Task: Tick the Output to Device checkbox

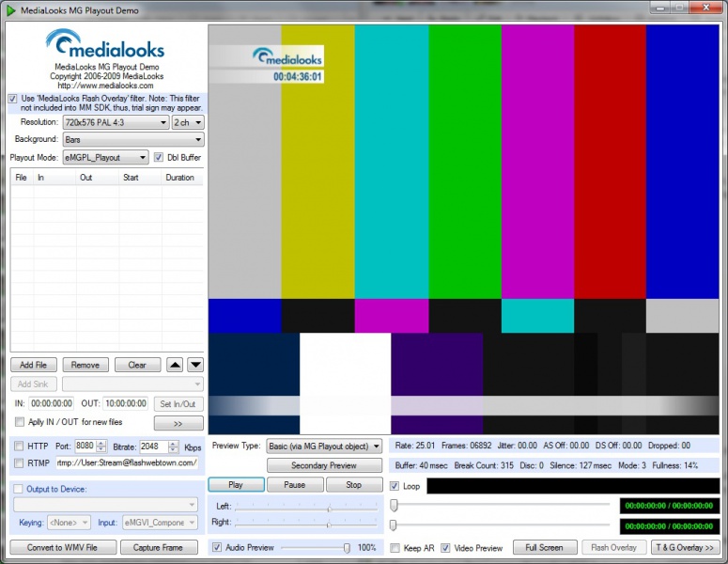Action: click(18, 489)
